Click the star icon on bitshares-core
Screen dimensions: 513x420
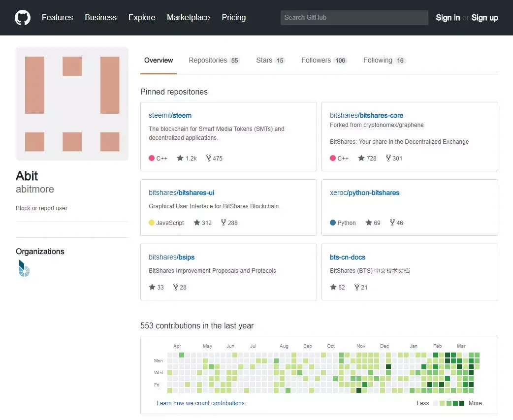tap(361, 158)
